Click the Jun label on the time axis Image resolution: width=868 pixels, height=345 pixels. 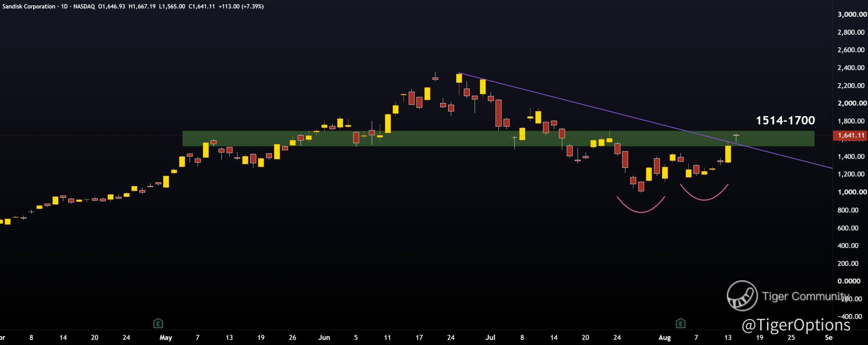pyautogui.click(x=324, y=337)
